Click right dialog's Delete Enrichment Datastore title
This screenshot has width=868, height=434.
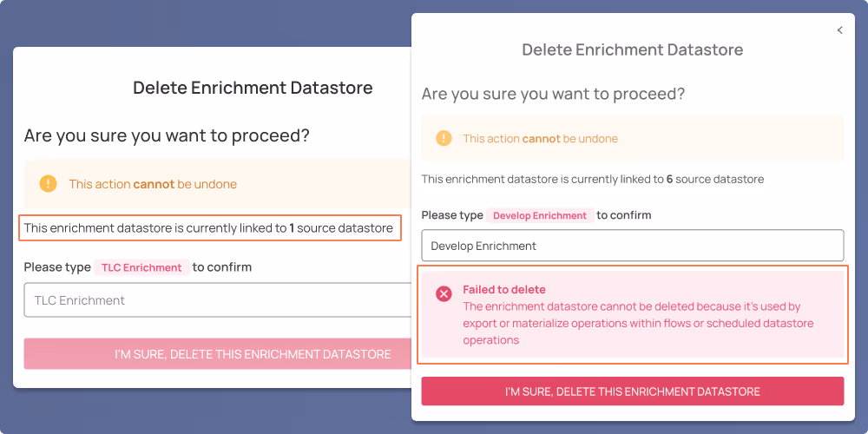tap(632, 50)
